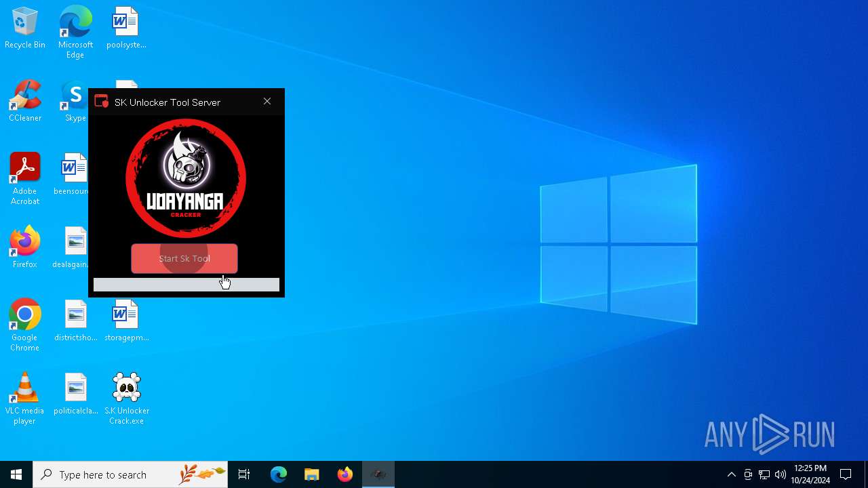Launch Firefox from the taskbar

344,474
